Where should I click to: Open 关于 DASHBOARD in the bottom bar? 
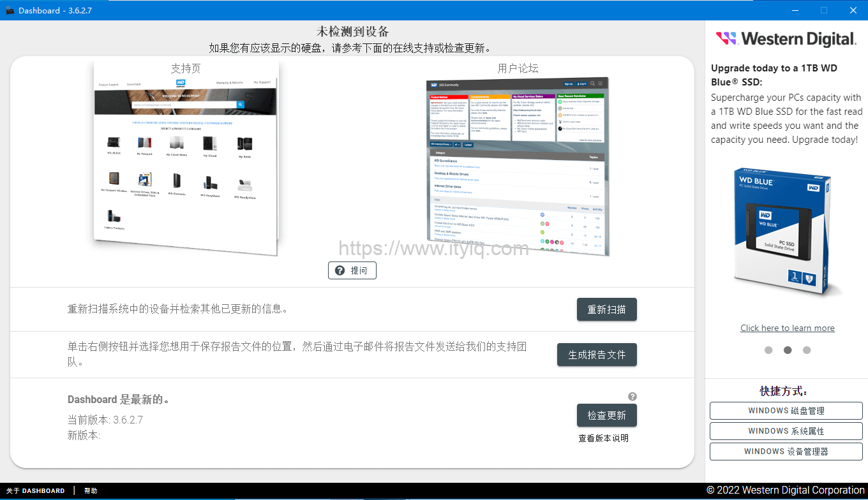pyautogui.click(x=36, y=491)
